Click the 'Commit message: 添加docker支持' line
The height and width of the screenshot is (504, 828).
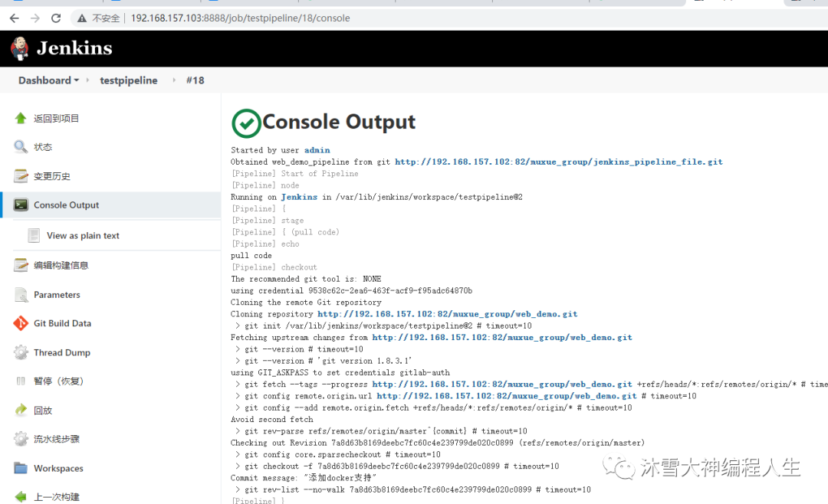tap(304, 478)
